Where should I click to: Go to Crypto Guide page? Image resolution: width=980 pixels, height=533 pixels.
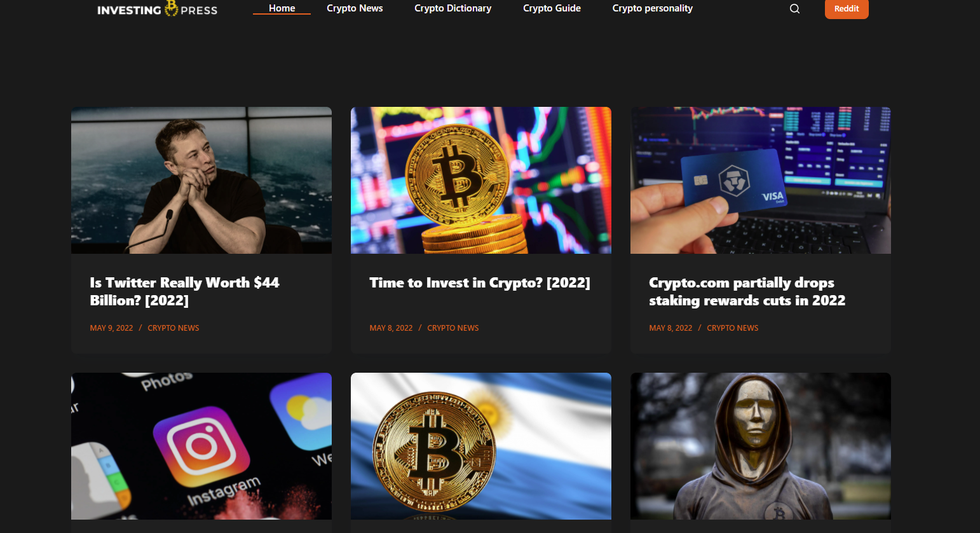(552, 8)
